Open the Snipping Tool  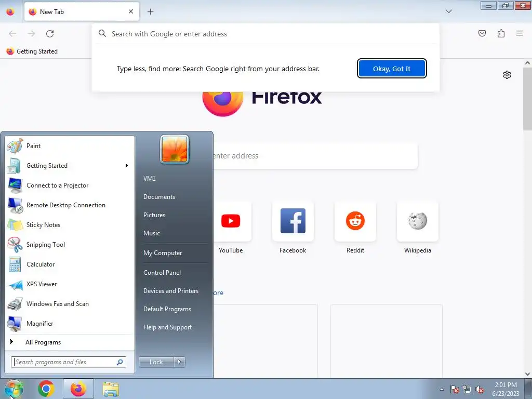(70, 245)
